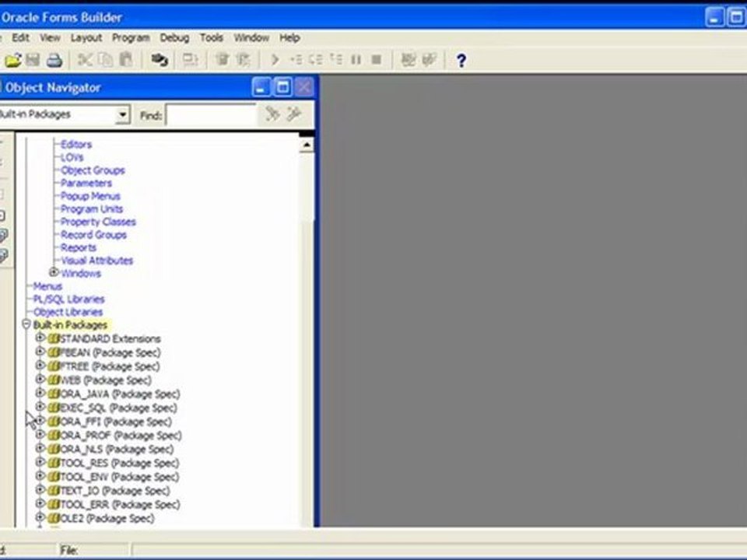Click the Find Previous icon beside Find field
This screenshot has width=747, height=560.
293,114
